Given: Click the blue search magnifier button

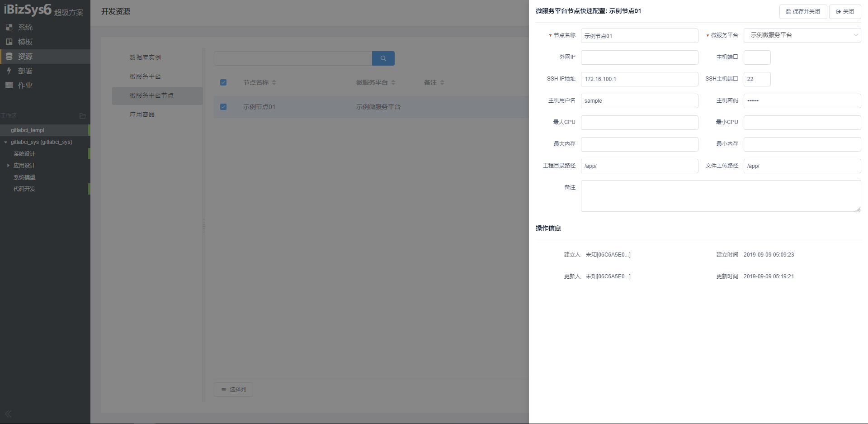Looking at the screenshot, I should pyautogui.click(x=383, y=58).
